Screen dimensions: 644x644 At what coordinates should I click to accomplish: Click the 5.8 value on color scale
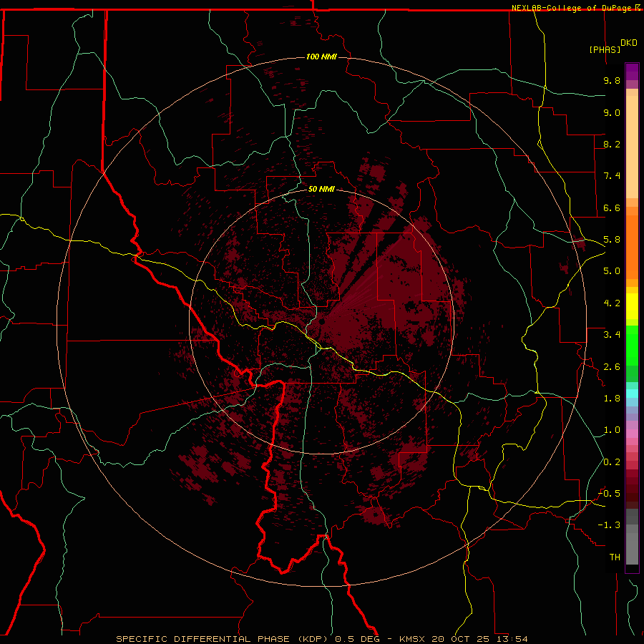click(x=612, y=240)
